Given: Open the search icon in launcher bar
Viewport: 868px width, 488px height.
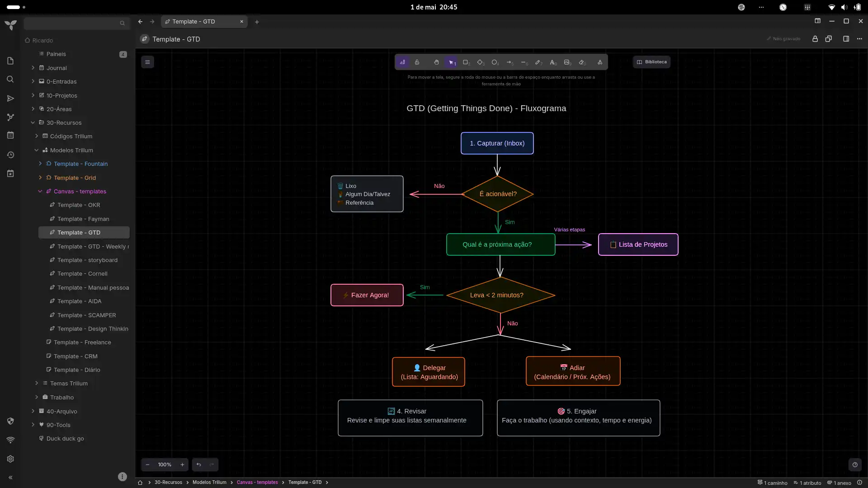Looking at the screenshot, I should click(x=10, y=80).
